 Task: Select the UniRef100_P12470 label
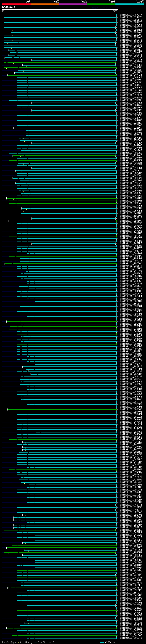tap(131, 95)
